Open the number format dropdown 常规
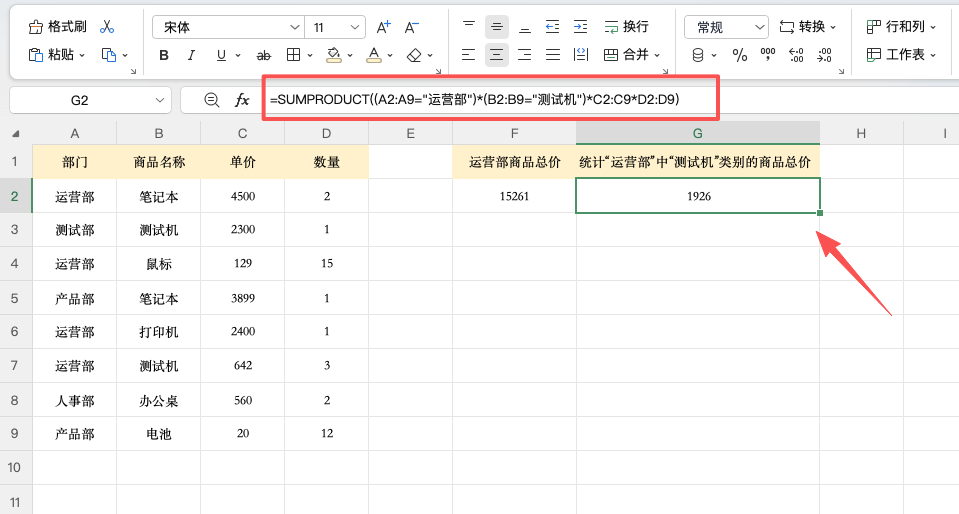This screenshot has width=959, height=514. click(727, 28)
